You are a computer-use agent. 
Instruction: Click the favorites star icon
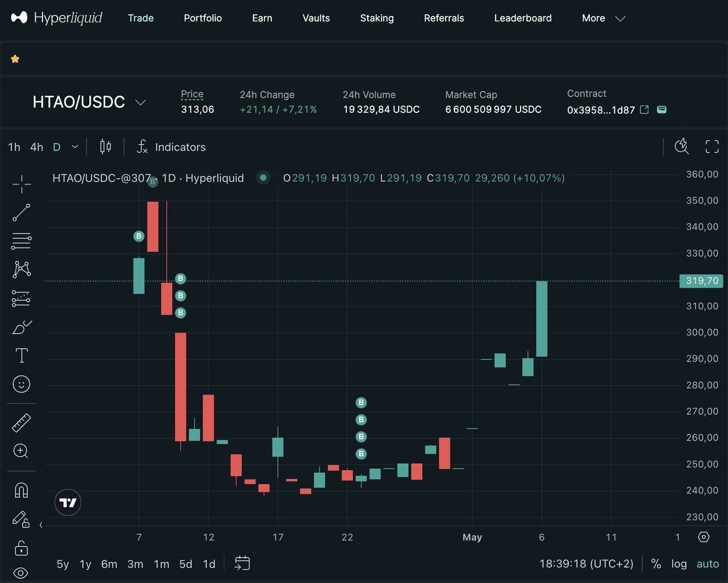pyautogui.click(x=15, y=59)
